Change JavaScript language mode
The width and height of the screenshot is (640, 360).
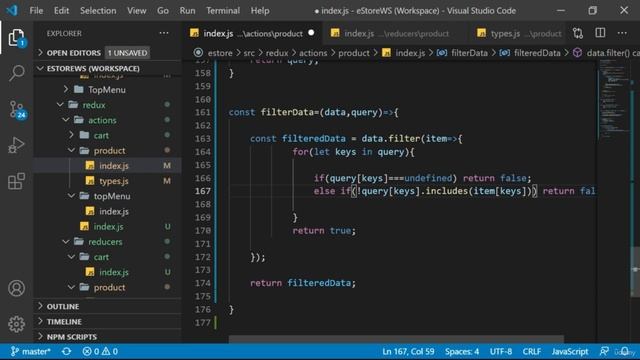tap(570, 351)
